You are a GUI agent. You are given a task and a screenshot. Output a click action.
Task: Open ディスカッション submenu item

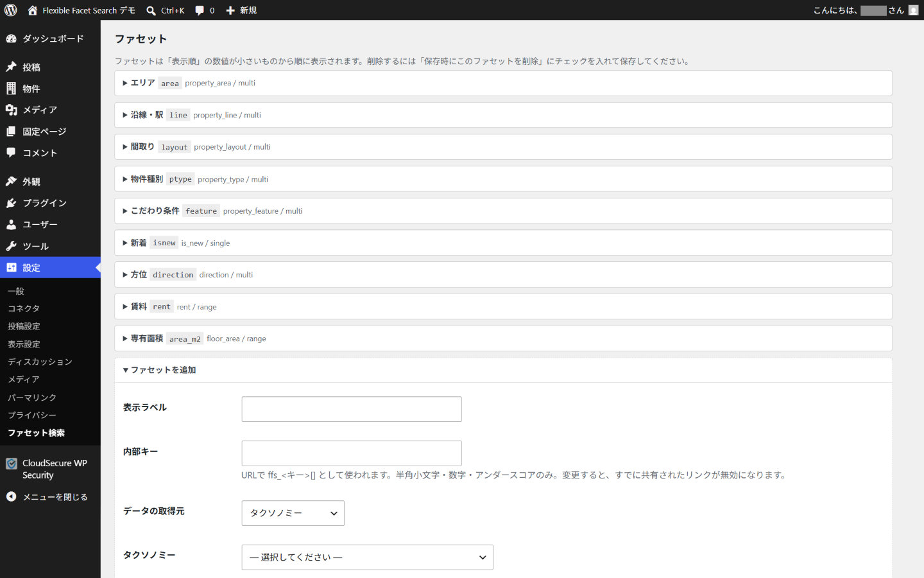pos(40,362)
